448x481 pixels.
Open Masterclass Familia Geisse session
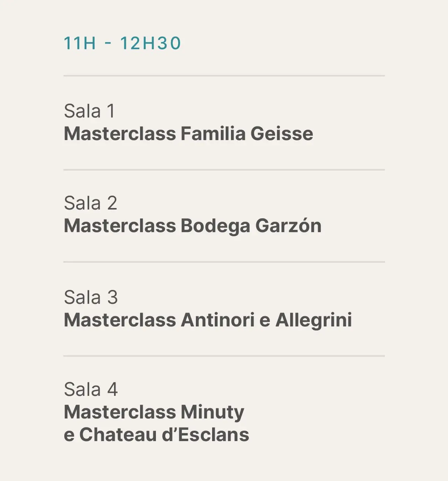(x=188, y=134)
